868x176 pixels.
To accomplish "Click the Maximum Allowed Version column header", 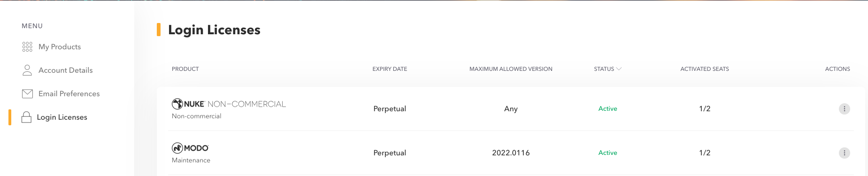I will coord(511,69).
